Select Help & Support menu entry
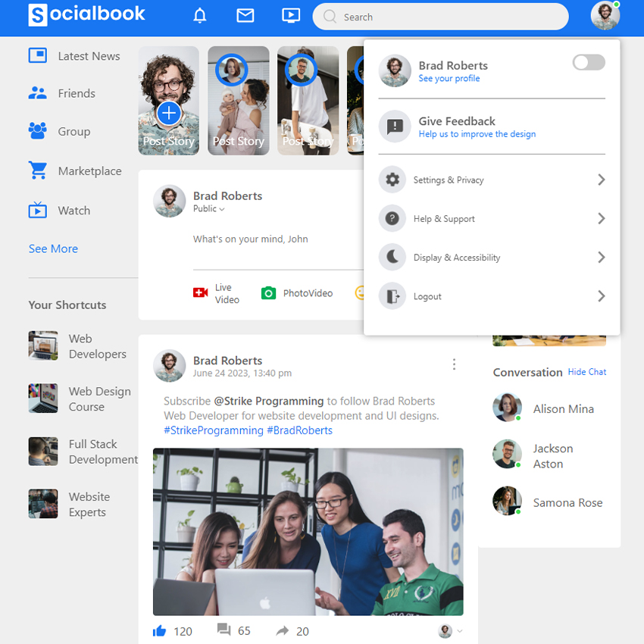644x644 pixels. point(492,218)
